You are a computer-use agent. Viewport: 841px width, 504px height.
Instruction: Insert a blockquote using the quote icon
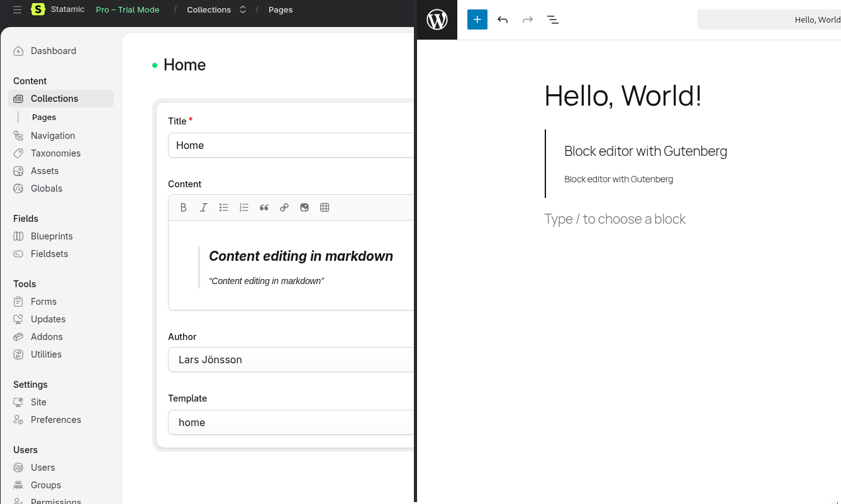point(264,207)
